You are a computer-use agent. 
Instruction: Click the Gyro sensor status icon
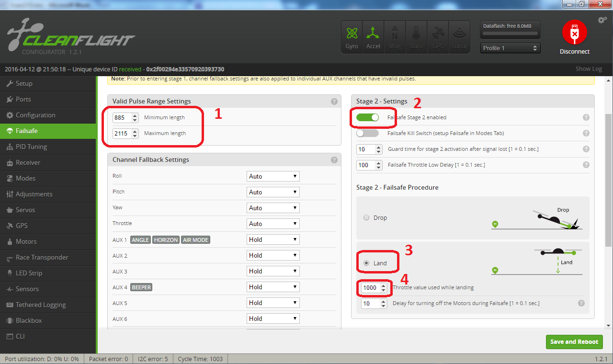point(352,36)
